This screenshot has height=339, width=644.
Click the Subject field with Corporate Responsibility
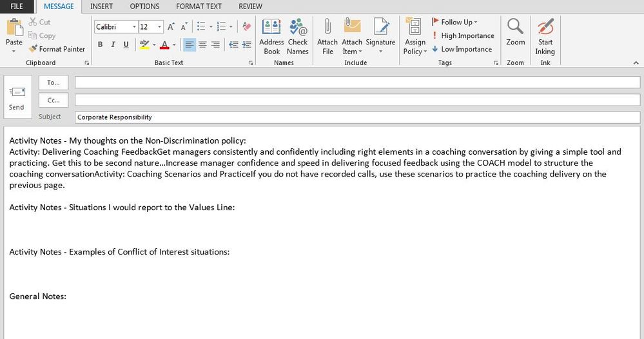[x=357, y=117]
